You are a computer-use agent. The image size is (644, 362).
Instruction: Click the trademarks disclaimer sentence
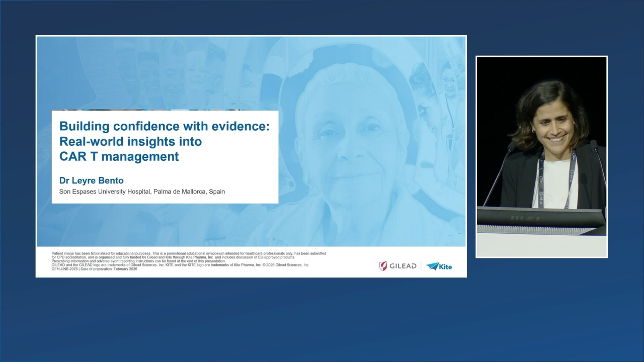179,264
